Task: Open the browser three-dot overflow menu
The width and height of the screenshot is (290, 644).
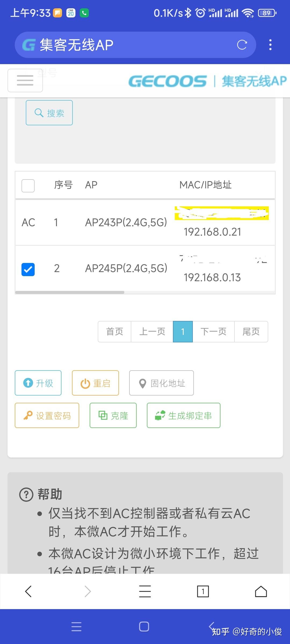Action: pos(270,45)
